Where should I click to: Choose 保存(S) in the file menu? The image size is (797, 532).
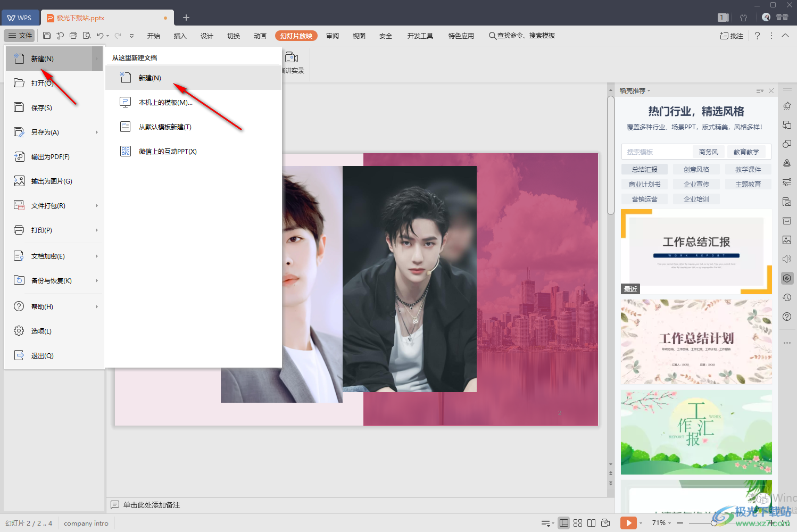54,107
